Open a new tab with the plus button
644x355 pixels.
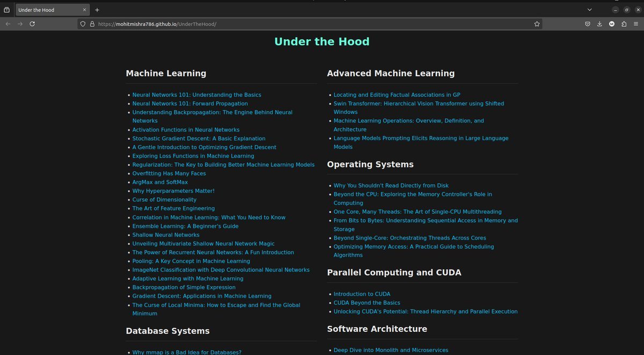[x=97, y=10]
